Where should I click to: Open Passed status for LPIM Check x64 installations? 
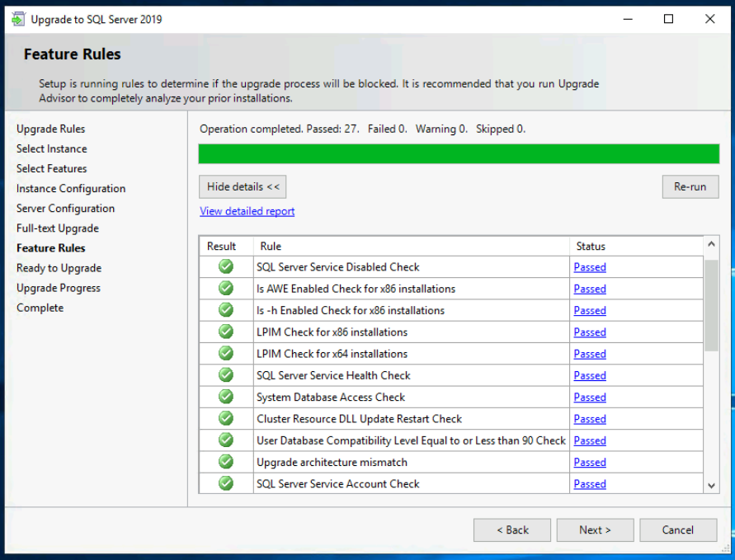[x=590, y=354]
